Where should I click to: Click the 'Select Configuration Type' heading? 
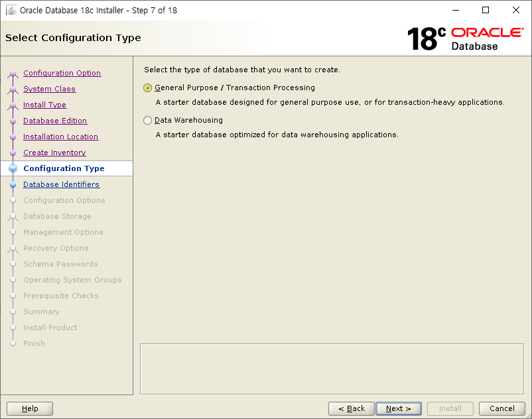click(73, 38)
